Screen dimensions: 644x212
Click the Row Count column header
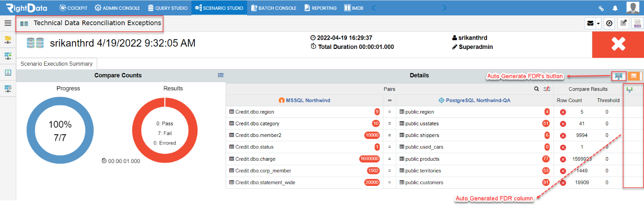point(569,100)
